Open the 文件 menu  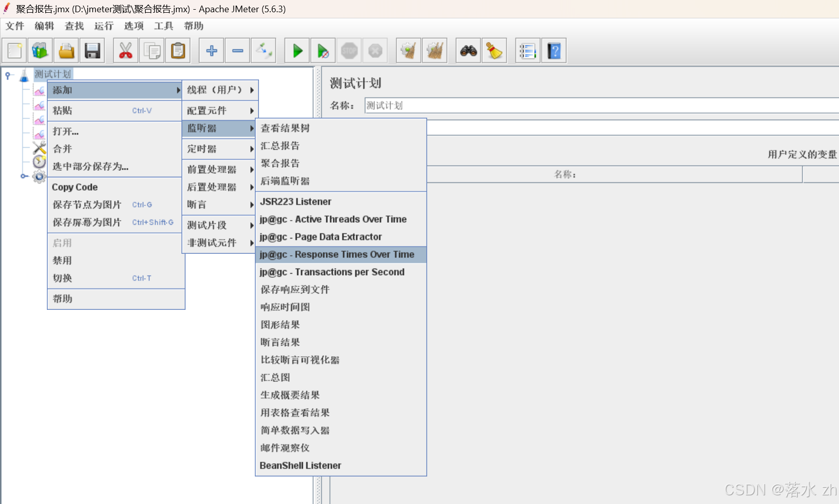[15, 26]
